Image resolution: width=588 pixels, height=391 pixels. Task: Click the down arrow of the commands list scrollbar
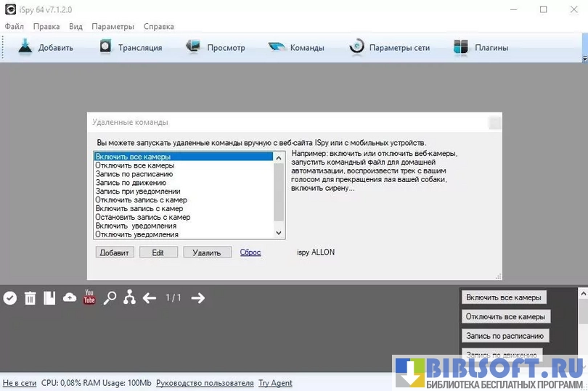pos(279,233)
